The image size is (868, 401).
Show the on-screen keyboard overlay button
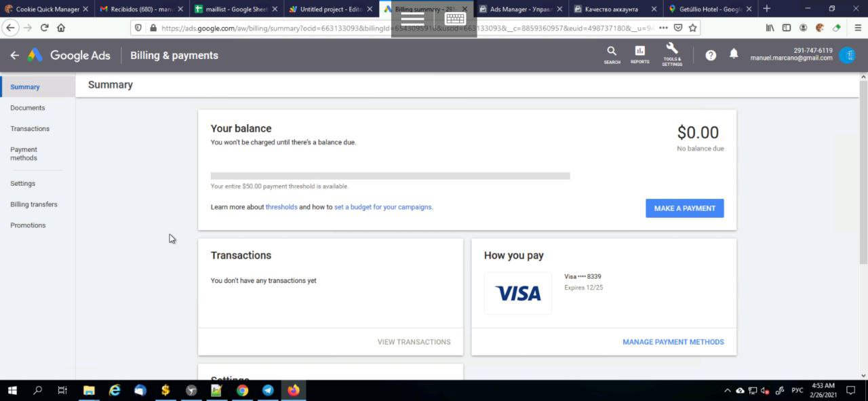point(455,18)
